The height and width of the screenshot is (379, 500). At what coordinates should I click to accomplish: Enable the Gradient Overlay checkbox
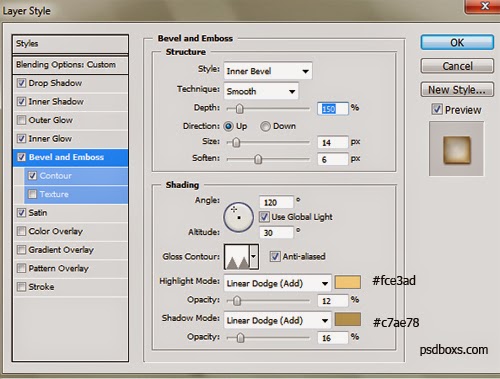21,250
